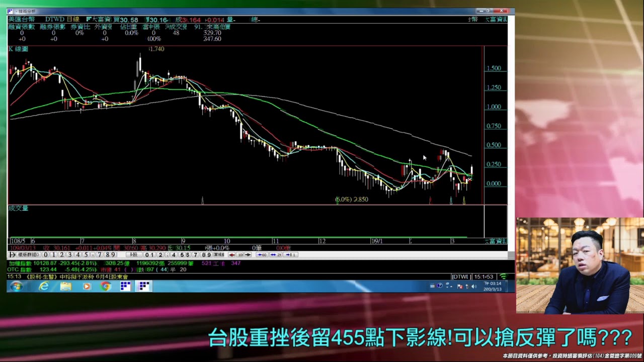
Task: Click the 1.500 price axis label
Action: pos(494,68)
